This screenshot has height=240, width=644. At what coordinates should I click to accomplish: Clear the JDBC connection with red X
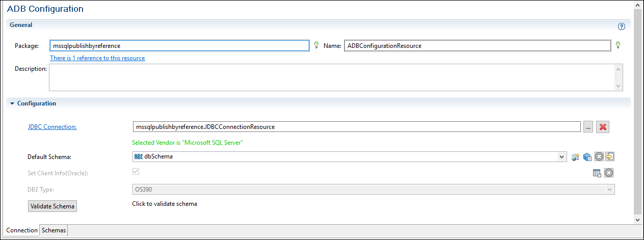pyautogui.click(x=603, y=127)
